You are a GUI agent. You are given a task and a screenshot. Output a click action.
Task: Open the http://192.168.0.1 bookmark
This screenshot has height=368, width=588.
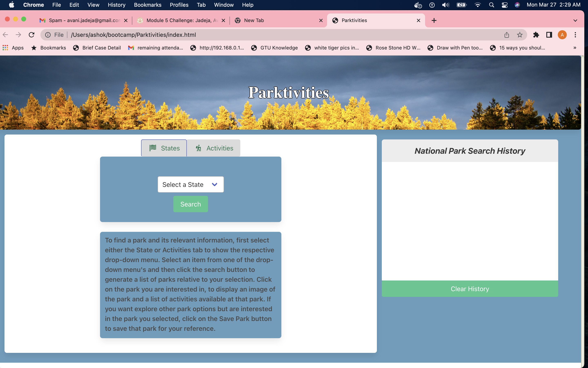coord(217,48)
